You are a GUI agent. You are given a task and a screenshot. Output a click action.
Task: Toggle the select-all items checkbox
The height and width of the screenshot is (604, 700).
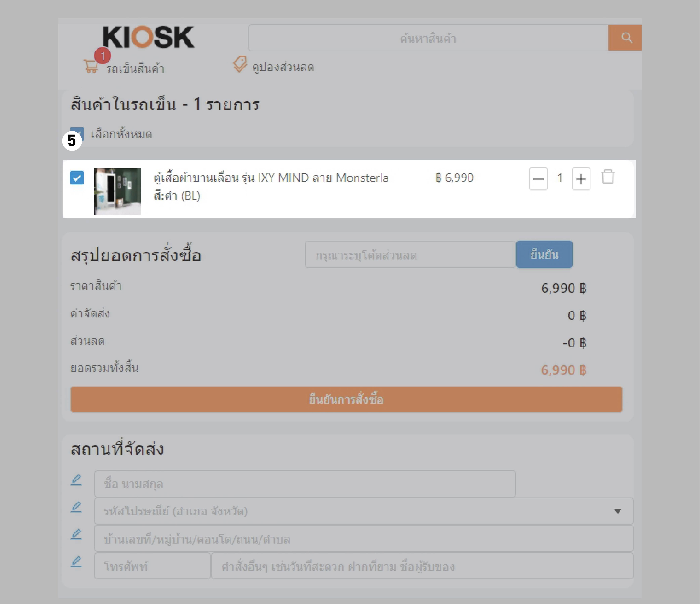(77, 134)
